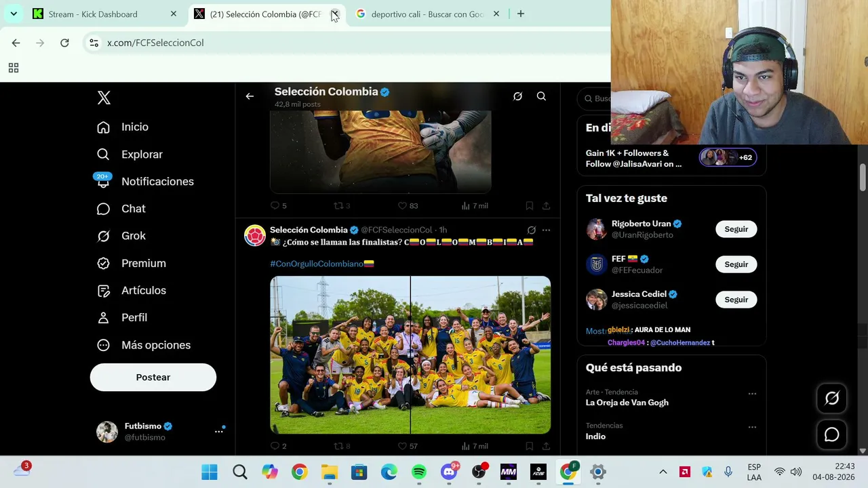This screenshot has height=488, width=868.
Task: Expand the tab search dropdown
Action: tap(14, 14)
